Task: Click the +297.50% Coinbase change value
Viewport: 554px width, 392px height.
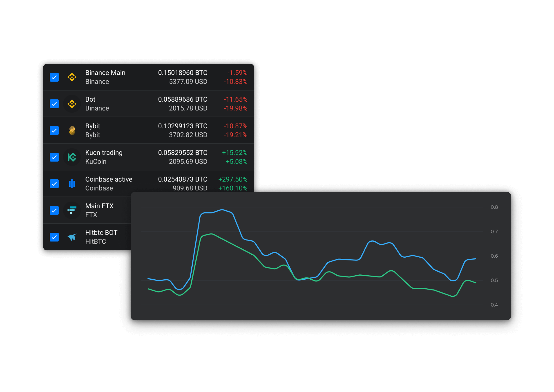Action: coord(232,179)
